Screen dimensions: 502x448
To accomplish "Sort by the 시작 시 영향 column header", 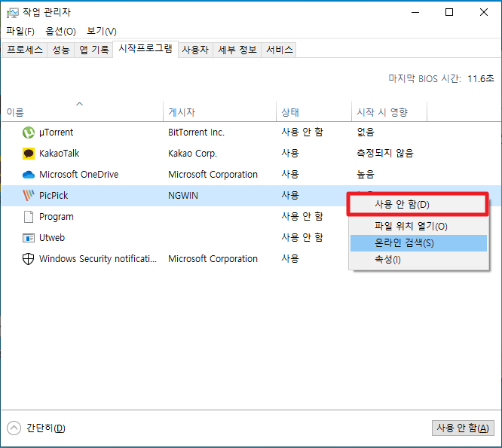I will [x=389, y=112].
